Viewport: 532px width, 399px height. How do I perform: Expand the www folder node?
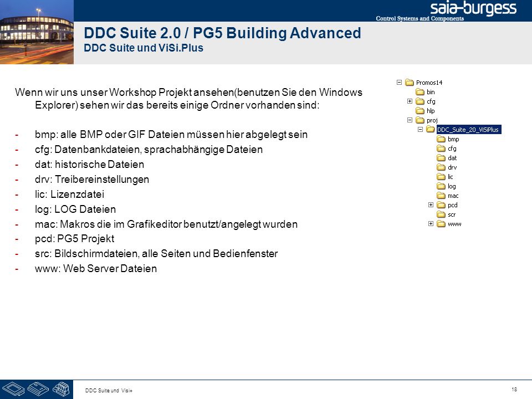point(431,223)
